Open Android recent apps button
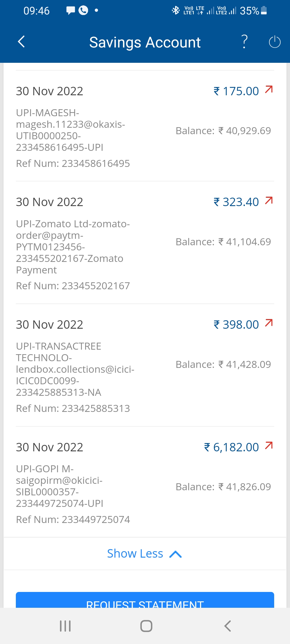Screen dimensions: 290x644 click(65, 626)
